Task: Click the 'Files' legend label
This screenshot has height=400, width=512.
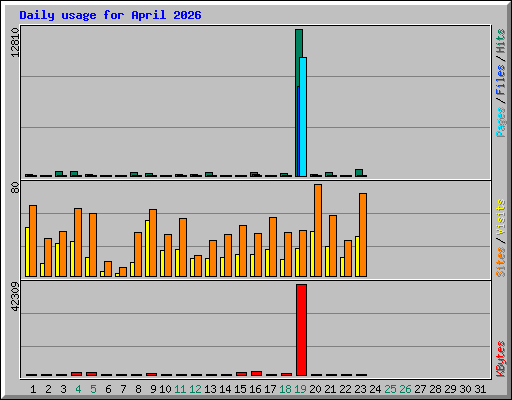Action: (x=501, y=80)
